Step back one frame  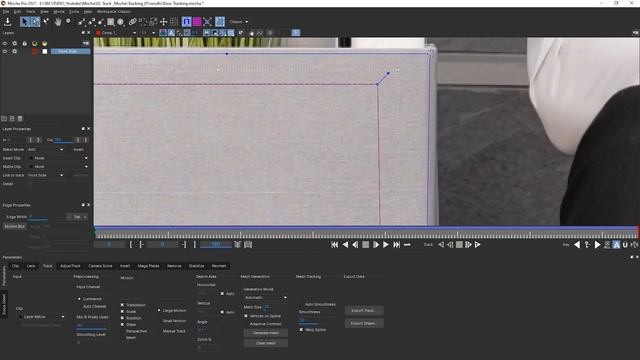(356, 244)
